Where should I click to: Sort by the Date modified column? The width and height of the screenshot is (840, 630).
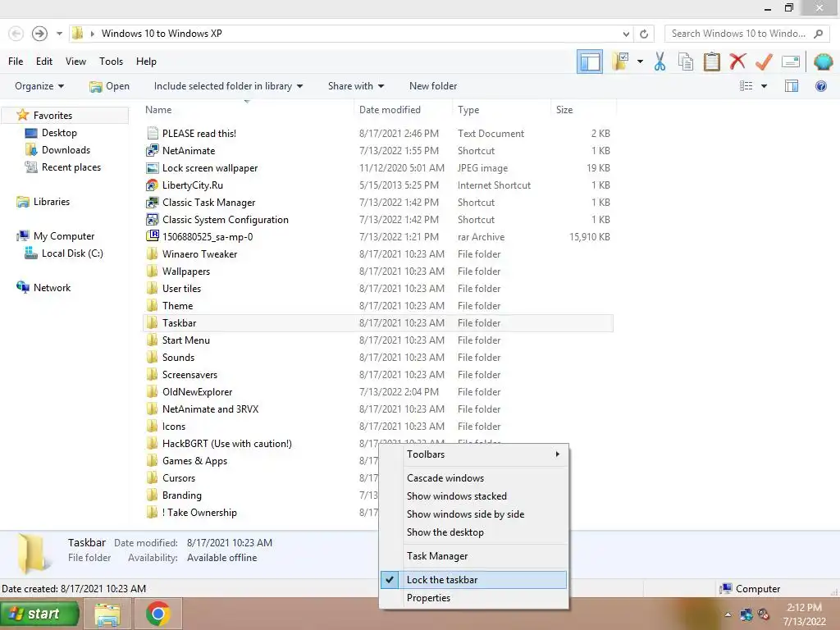(x=390, y=110)
